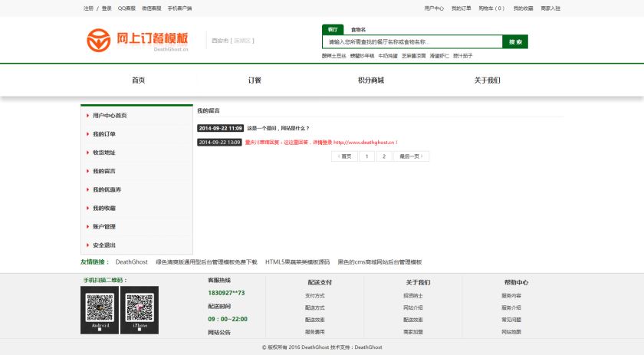
Task: Search hot keyword 茄汁茄子
Action: click(x=463, y=56)
